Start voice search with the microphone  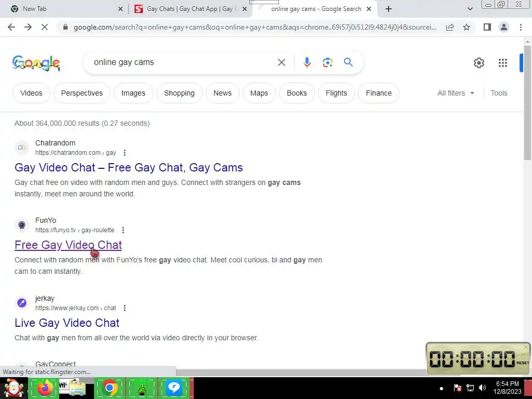(307, 62)
